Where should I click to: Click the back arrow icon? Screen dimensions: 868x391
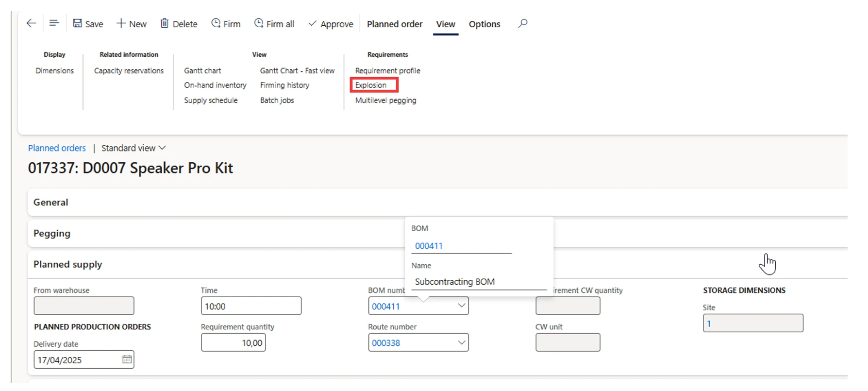pyautogui.click(x=31, y=23)
